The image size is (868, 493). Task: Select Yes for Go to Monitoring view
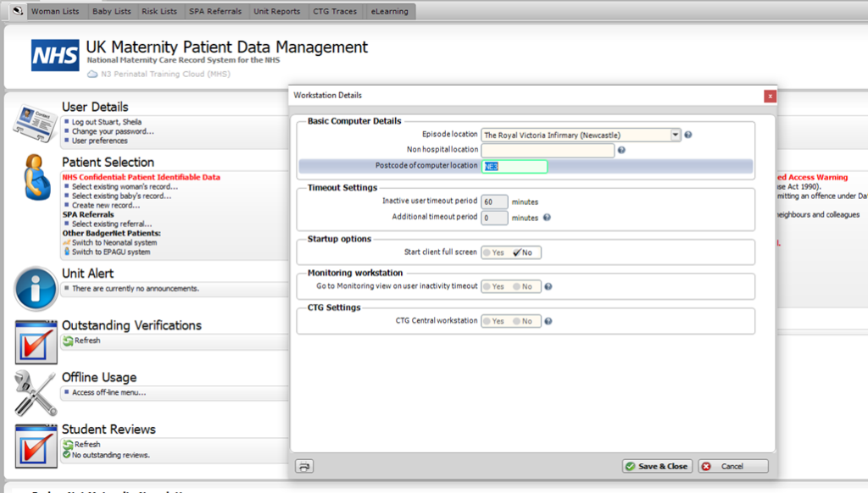click(493, 286)
